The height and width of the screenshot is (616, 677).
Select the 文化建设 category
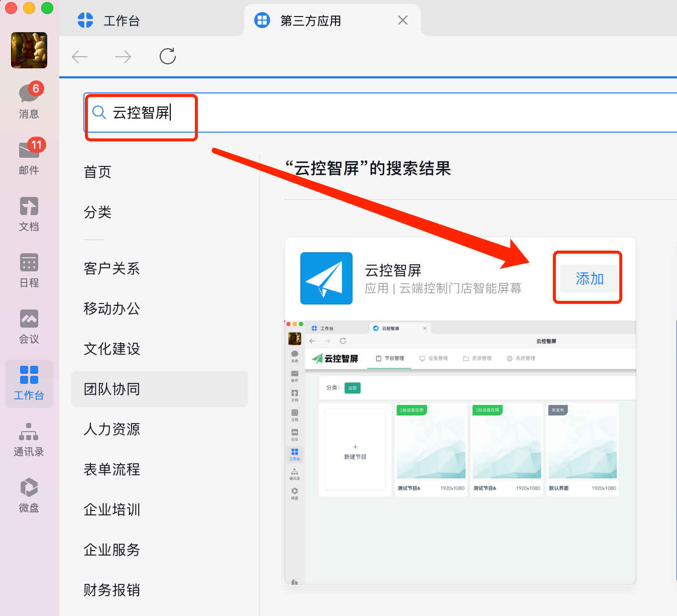[111, 349]
